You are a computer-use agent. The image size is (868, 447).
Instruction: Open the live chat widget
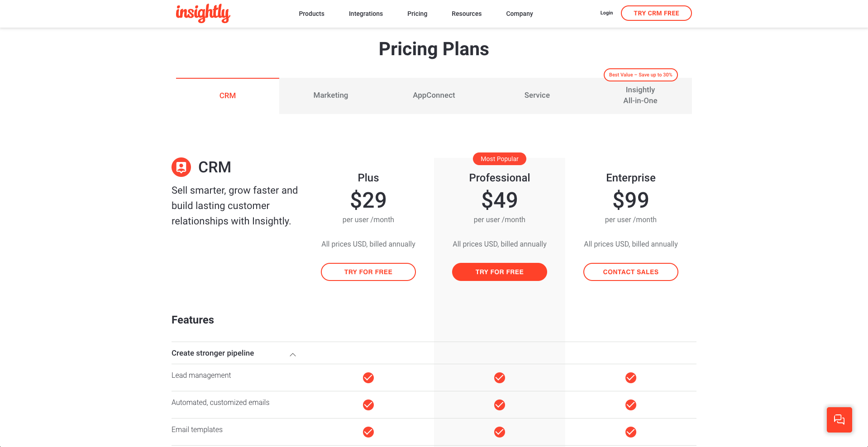[x=839, y=419]
